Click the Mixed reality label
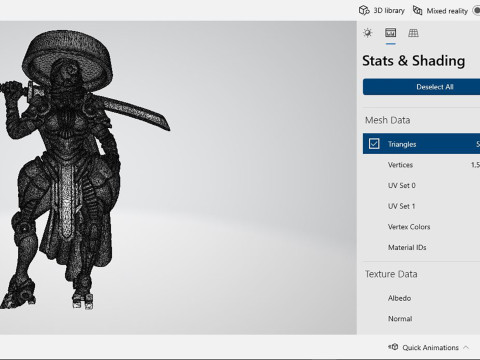Image resolution: width=480 pixels, height=360 pixels. pyautogui.click(x=447, y=11)
